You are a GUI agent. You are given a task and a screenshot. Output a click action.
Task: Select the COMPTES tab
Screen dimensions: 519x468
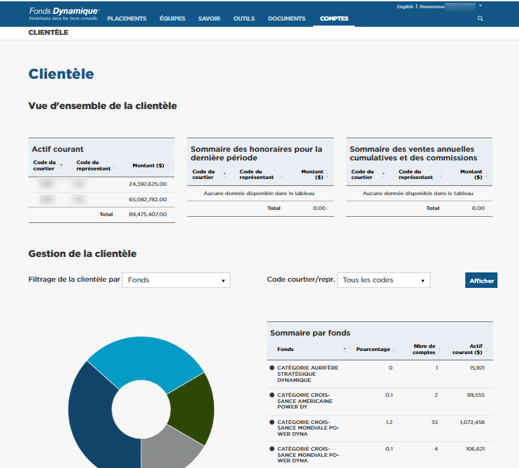[x=334, y=19]
